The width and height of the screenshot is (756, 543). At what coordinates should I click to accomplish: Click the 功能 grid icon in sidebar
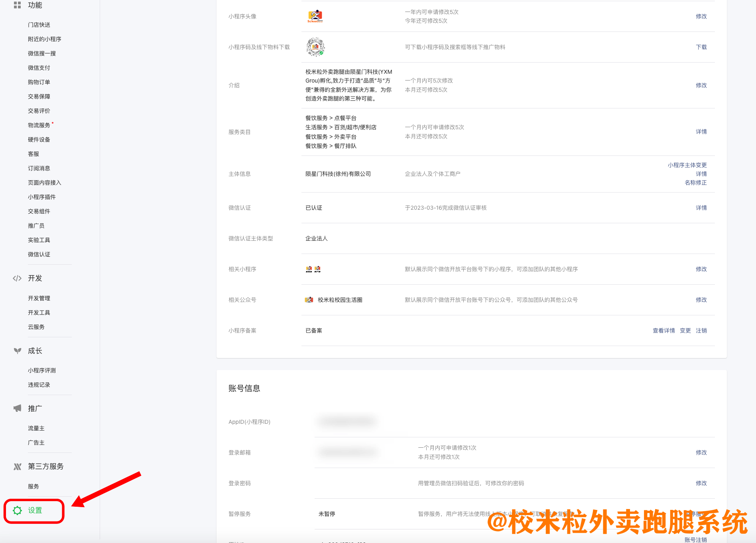[x=17, y=5]
